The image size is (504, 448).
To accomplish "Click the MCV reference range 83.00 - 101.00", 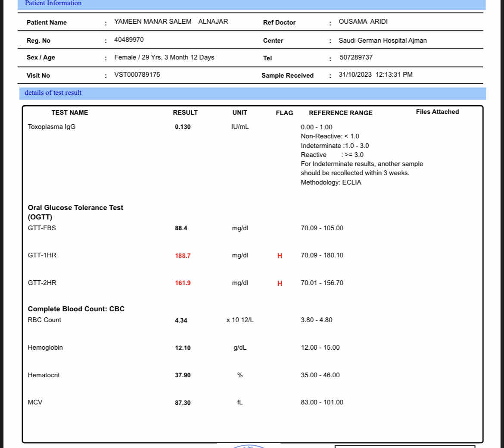I will [322, 402].
